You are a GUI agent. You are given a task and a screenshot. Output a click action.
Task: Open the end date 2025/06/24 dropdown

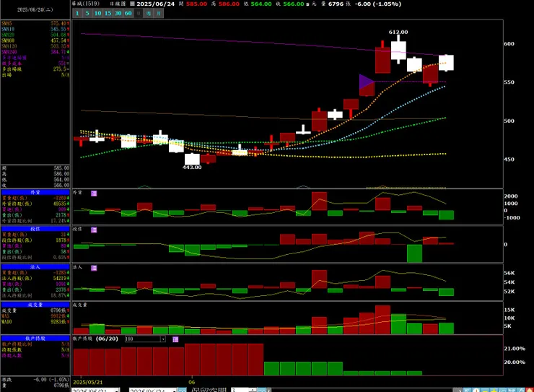pos(175,391)
